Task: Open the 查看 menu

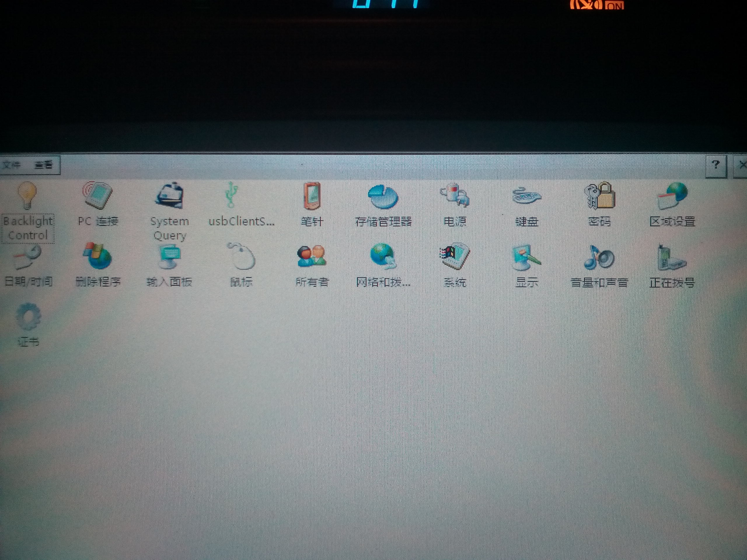Action: tap(44, 165)
